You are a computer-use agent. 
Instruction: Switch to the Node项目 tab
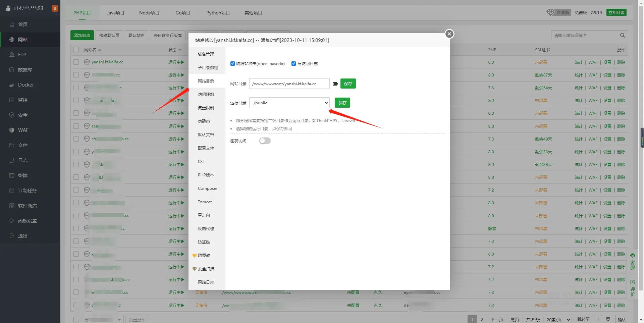click(149, 13)
